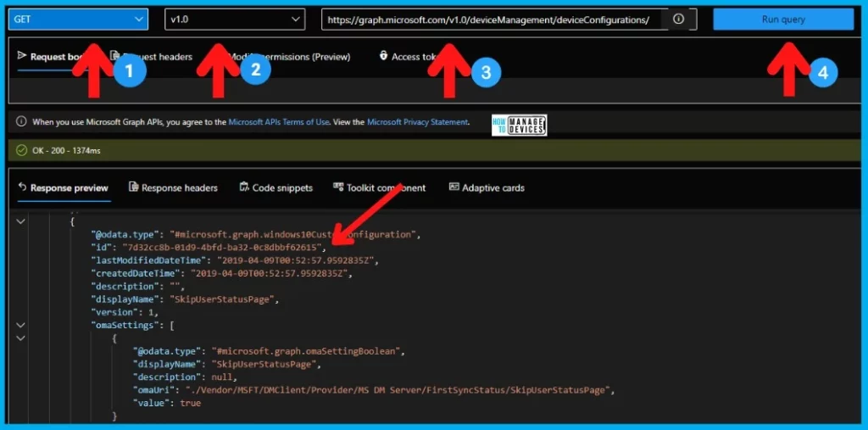Click the info icon beside the query URL
This screenshot has height=430, width=868.
pos(679,20)
